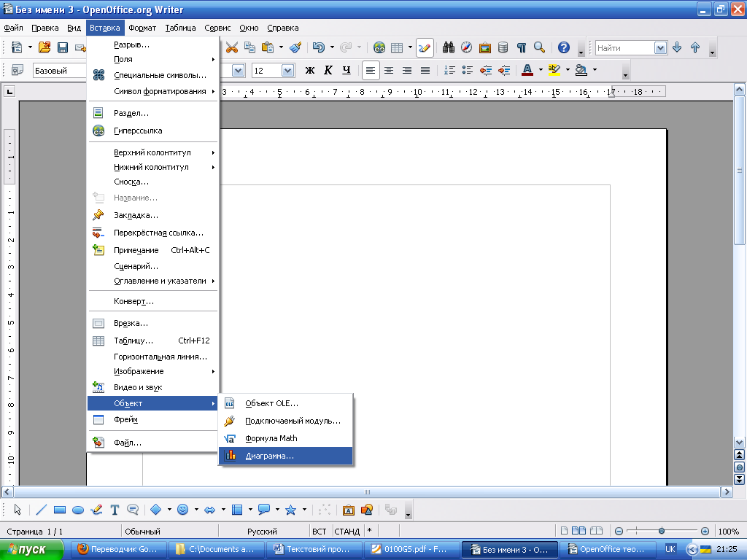
Task: Click the Copy icon in toolbar
Action: click(249, 47)
